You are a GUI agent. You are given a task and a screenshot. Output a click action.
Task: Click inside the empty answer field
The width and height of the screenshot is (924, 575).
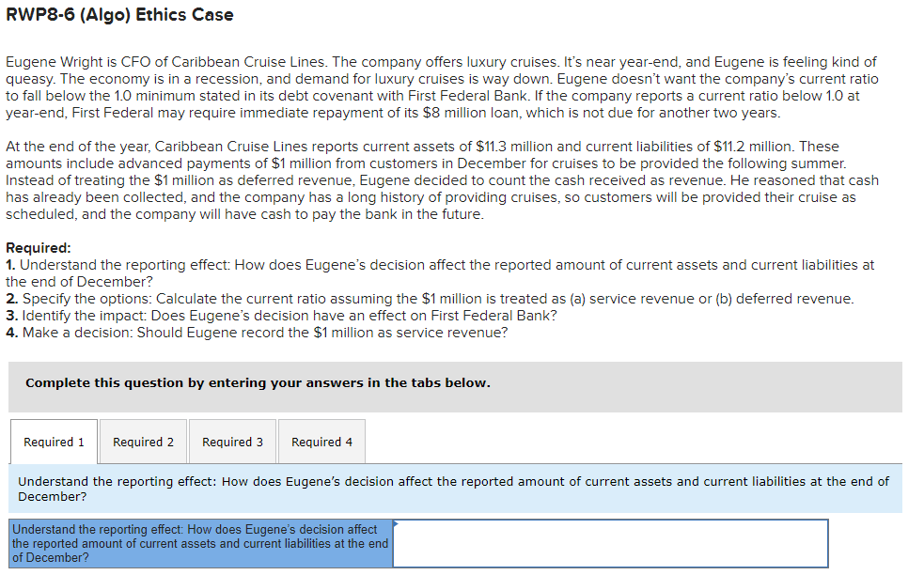[611, 543]
